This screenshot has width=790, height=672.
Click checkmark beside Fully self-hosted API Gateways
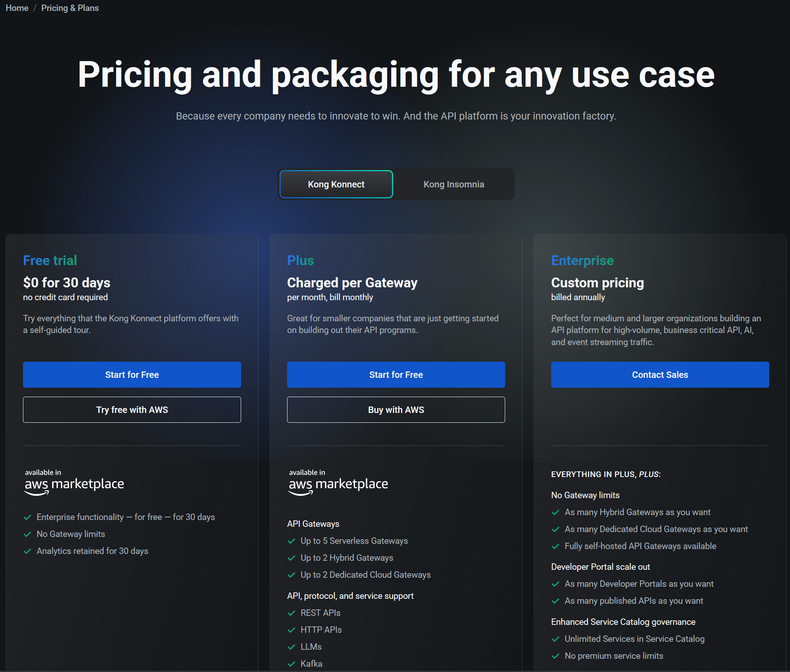pyautogui.click(x=556, y=546)
